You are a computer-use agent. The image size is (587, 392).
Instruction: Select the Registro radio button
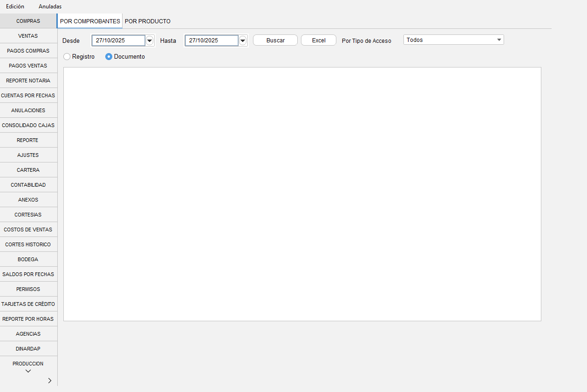[x=67, y=57]
